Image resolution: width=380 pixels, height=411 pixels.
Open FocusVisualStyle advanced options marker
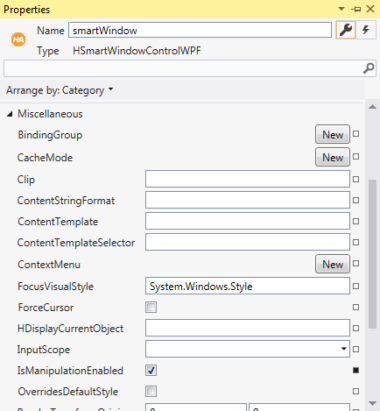click(356, 286)
